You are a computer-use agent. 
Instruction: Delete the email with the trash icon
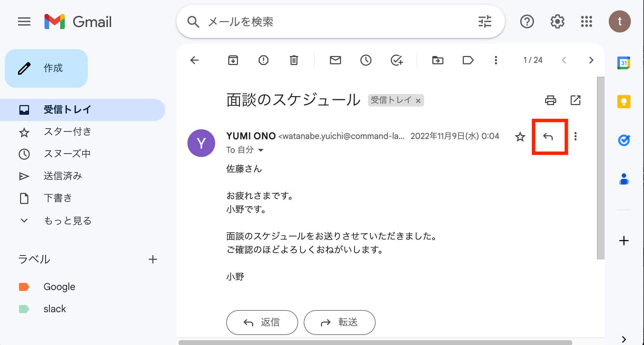pyautogui.click(x=294, y=60)
